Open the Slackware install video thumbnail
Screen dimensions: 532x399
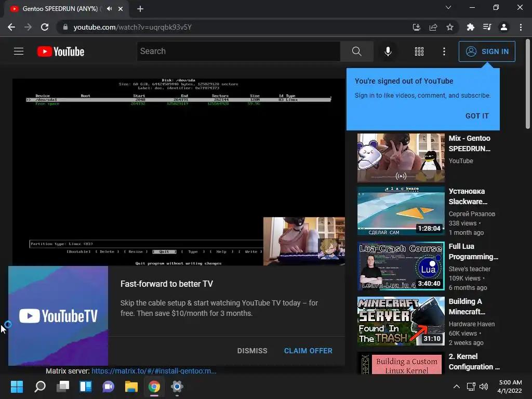coord(401,211)
